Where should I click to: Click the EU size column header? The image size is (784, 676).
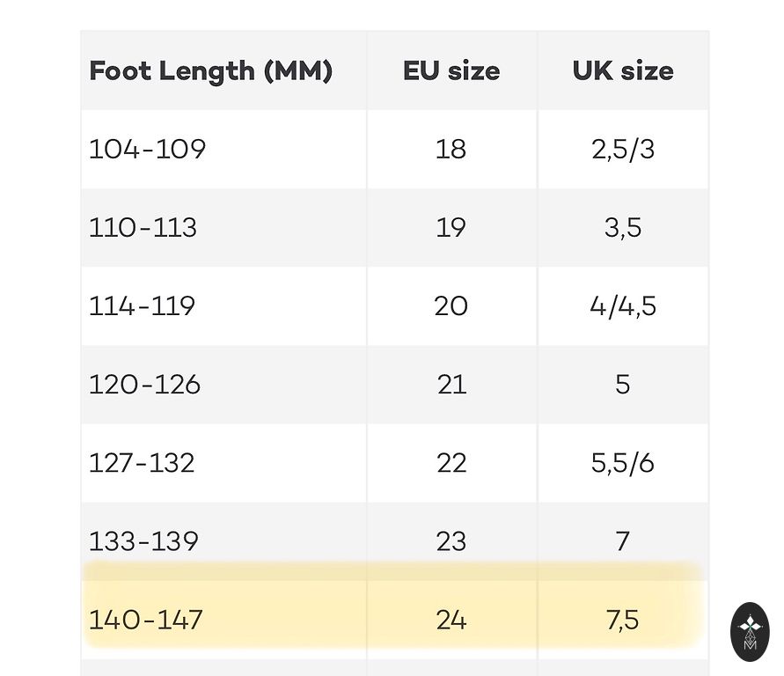coord(451,71)
